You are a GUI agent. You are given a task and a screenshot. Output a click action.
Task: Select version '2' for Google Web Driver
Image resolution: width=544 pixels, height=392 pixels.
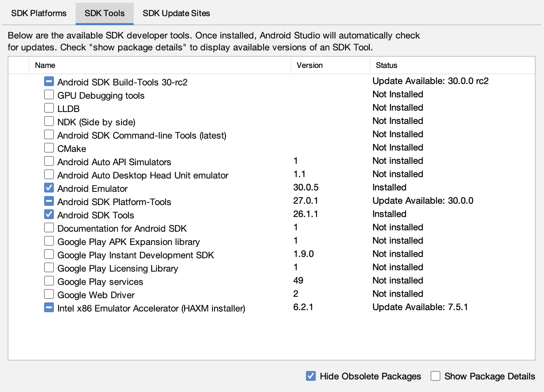[296, 294]
